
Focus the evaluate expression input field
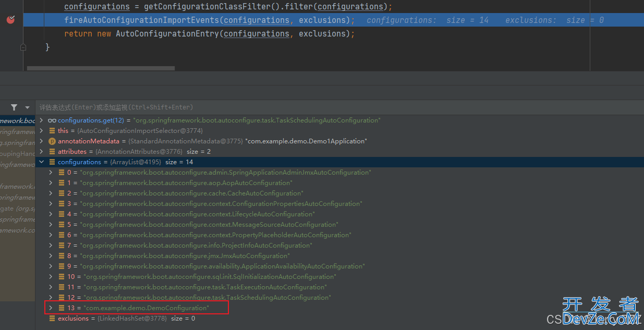(339, 107)
